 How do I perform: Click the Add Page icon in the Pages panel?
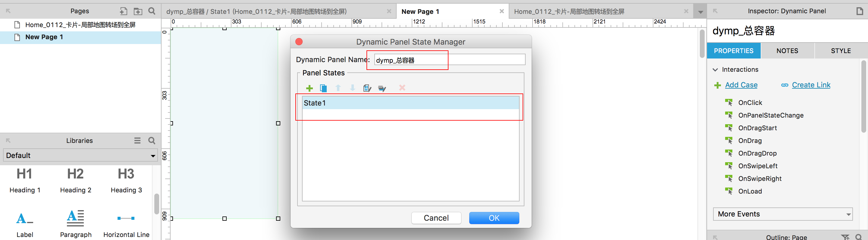click(x=123, y=11)
